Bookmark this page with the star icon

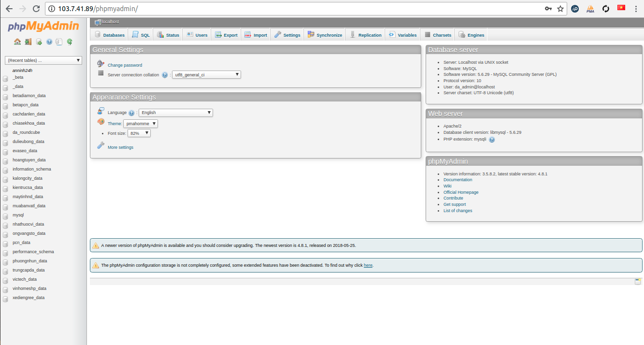(560, 9)
